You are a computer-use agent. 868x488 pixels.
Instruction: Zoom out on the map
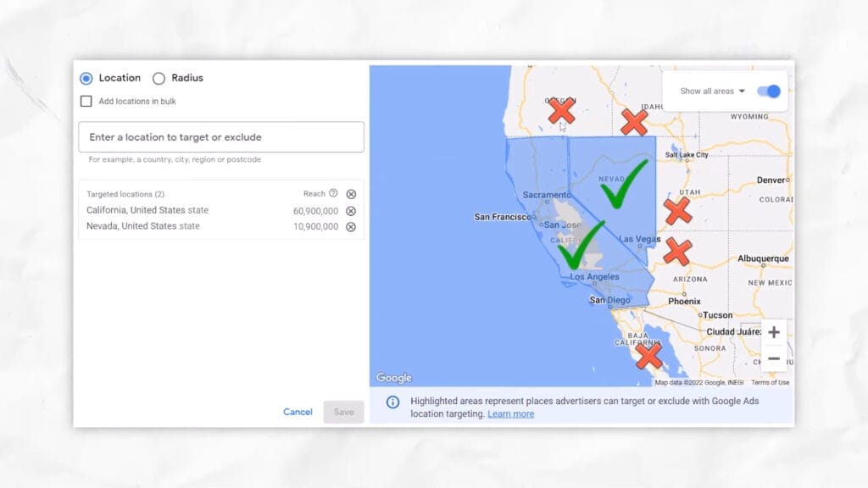click(x=772, y=358)
